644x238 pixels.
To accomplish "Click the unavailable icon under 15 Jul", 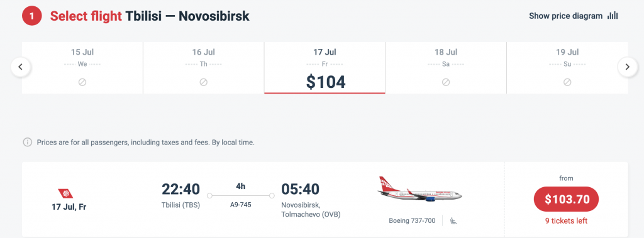I will (82, 82).
